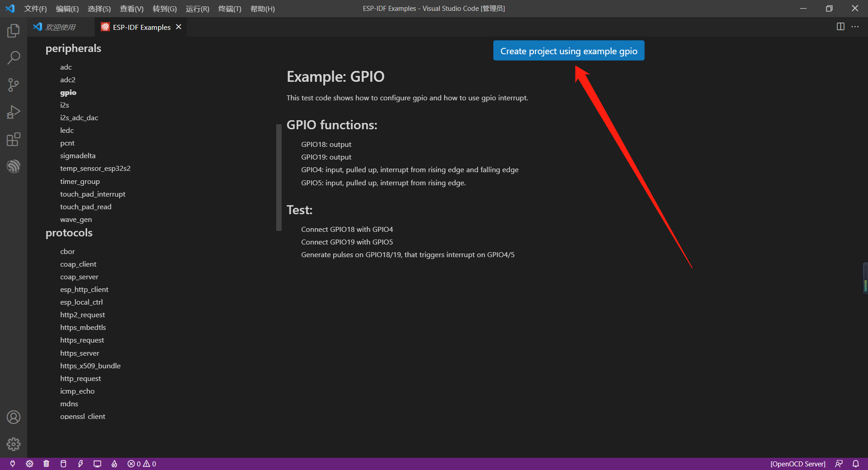This screenshot has height=470, width=868.
Task: Select the icmp_echo example
Action: pos(77,391)
